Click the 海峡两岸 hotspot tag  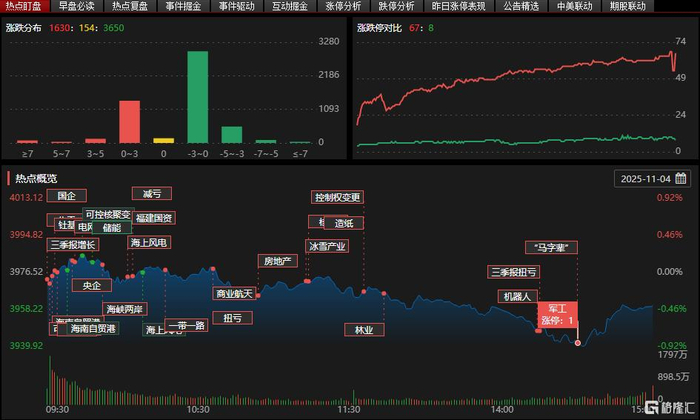click(x=125, y=309)
